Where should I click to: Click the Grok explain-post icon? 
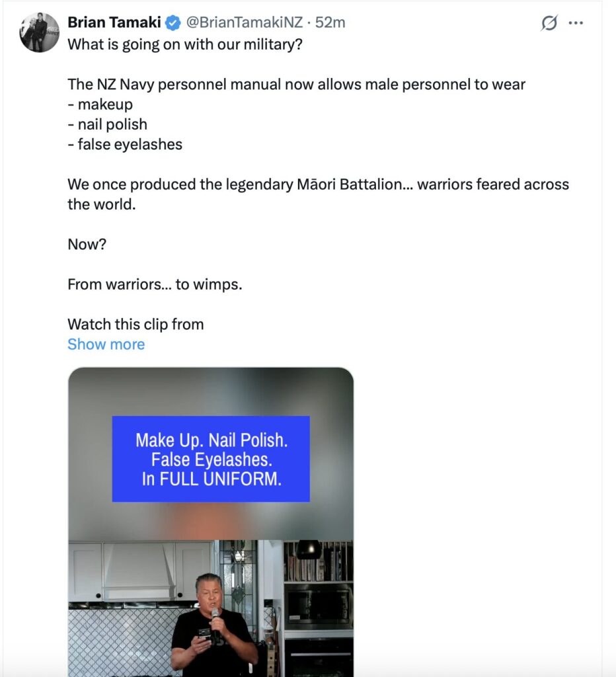(x=549, y=23)
